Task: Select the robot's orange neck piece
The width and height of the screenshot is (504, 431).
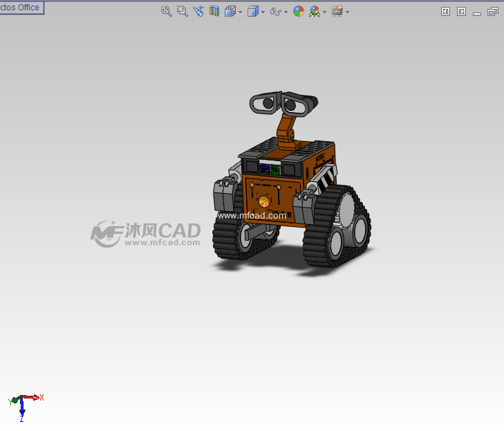Action: point(286,132)
